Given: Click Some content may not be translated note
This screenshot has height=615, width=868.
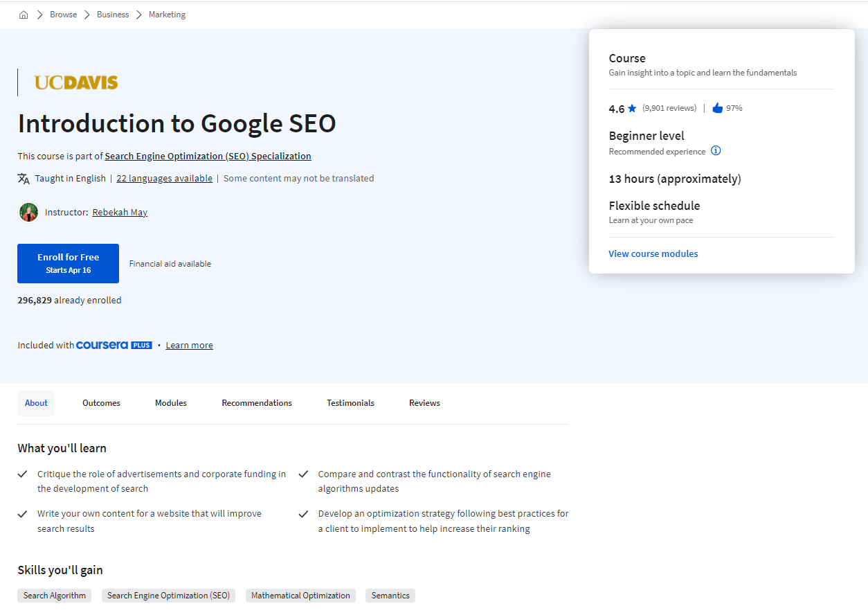Looking at the screenshot, I should click(x=298, y=179).
